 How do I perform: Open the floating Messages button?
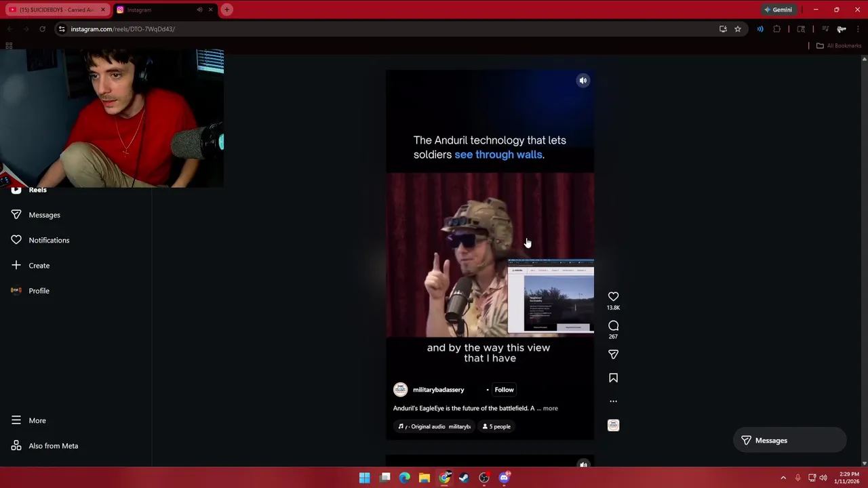tap(789, 441)
